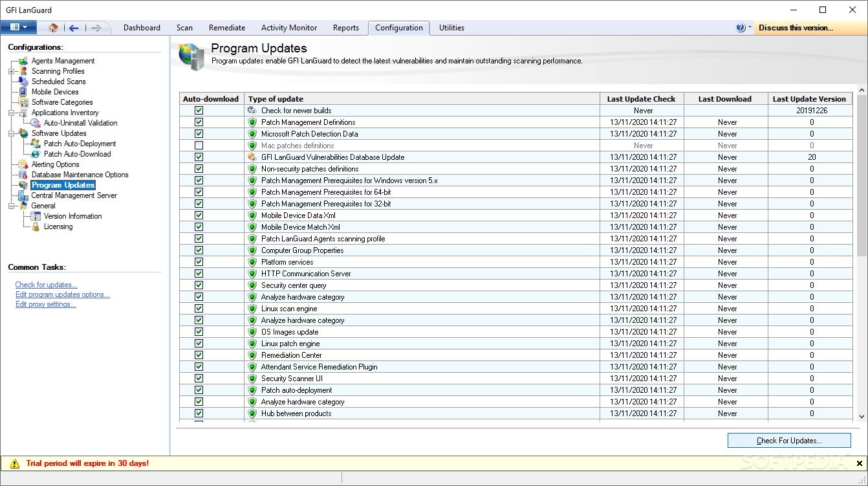868x486 pixels.
Task: Click the Scanning Profiles tree icon
Action: (x=23, y=71)
